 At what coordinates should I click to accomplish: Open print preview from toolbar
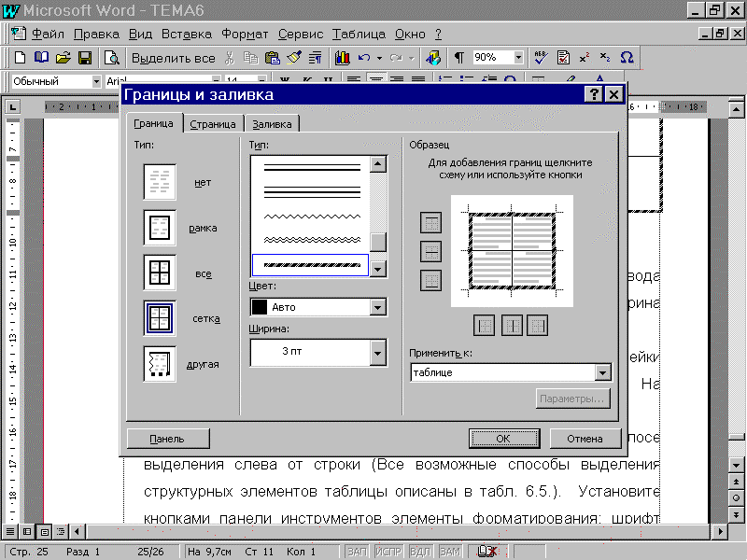click(x=111, y=58)
